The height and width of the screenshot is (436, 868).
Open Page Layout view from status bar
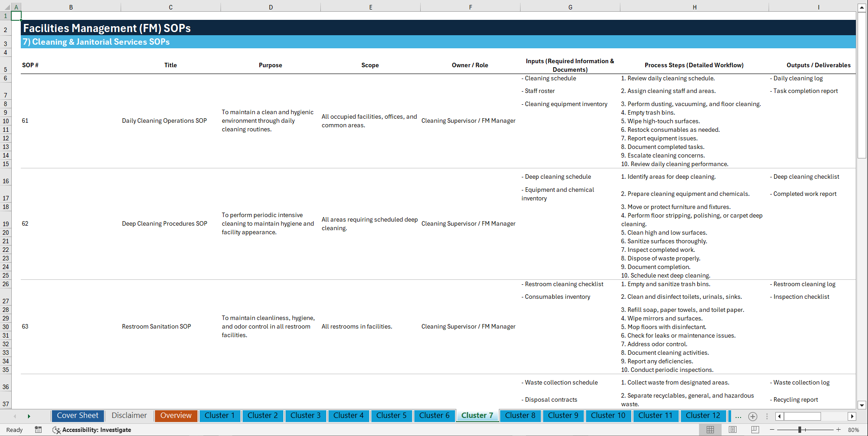point(732,430)
